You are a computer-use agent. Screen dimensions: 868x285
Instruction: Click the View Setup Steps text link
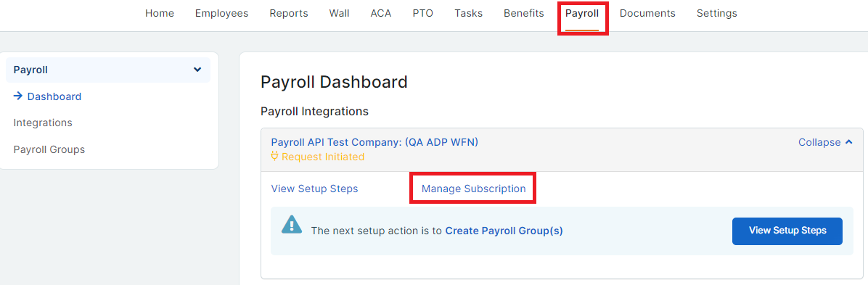coord(314,189)
